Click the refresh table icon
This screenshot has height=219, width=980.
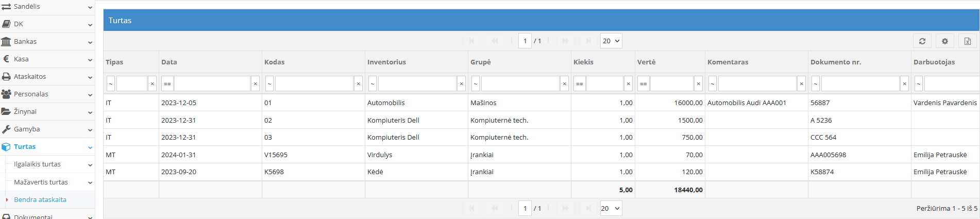tap(922, 41)
